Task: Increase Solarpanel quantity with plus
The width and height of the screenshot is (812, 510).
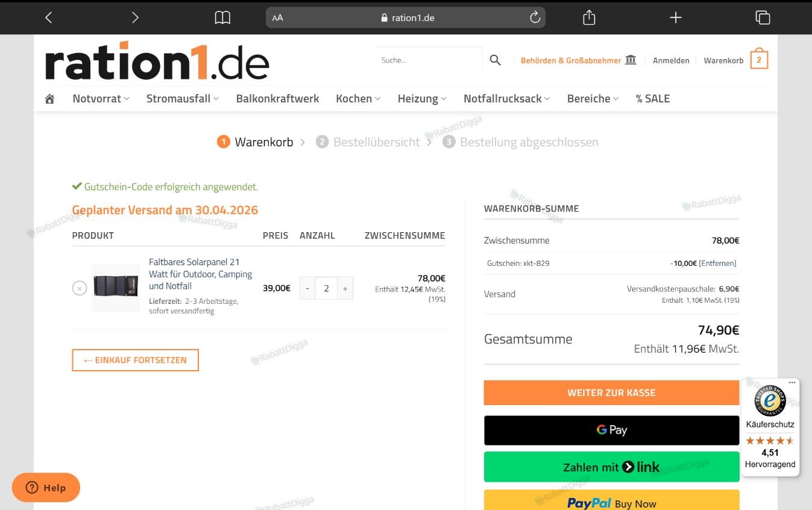Action: click(345, 288)
